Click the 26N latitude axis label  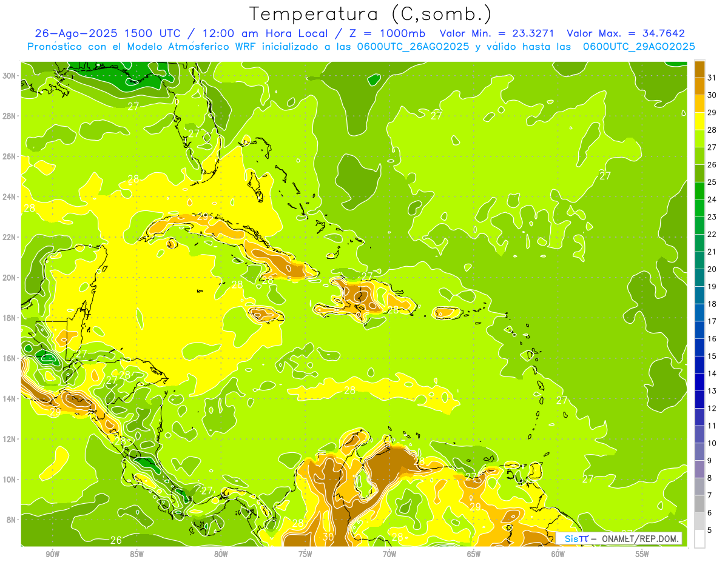click(x=9, y=156)
